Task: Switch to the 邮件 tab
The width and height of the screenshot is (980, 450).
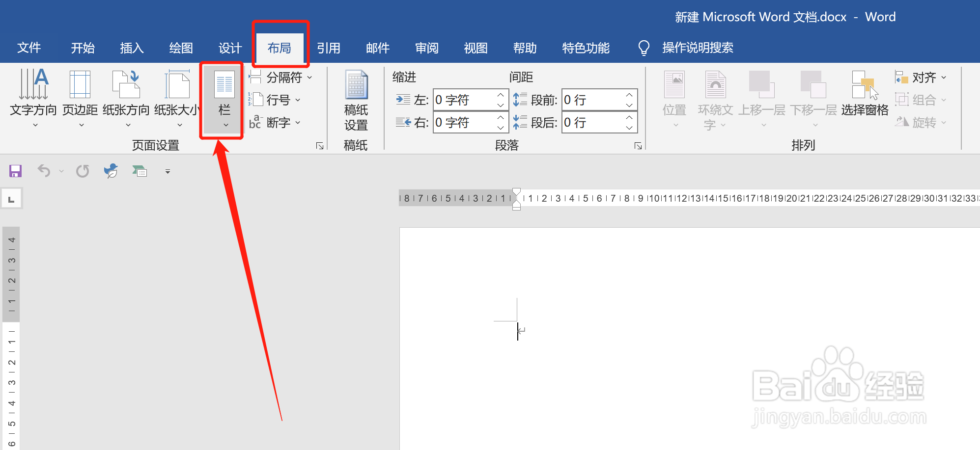Action: click(378, 48)
